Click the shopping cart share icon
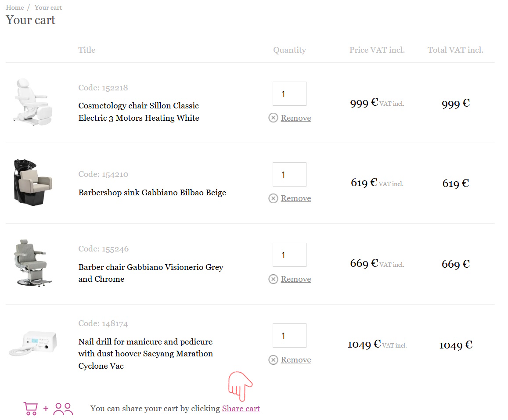 coord(30,409)
